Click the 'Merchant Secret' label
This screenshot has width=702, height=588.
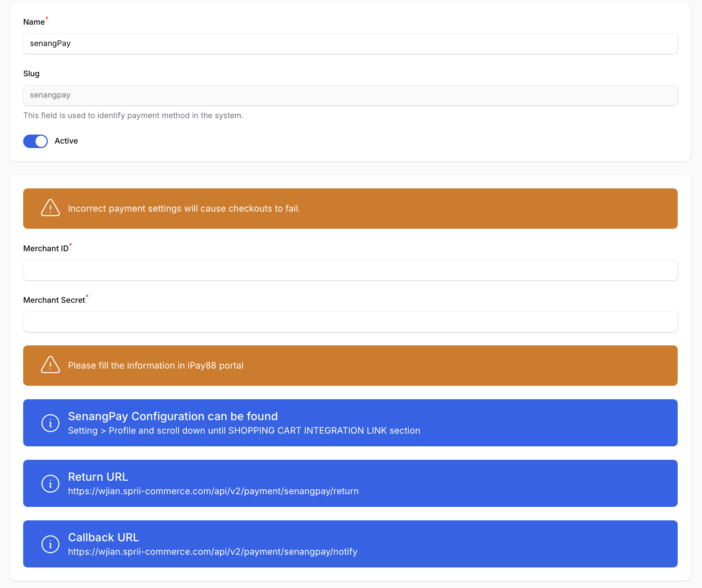[x=54, y=300]
